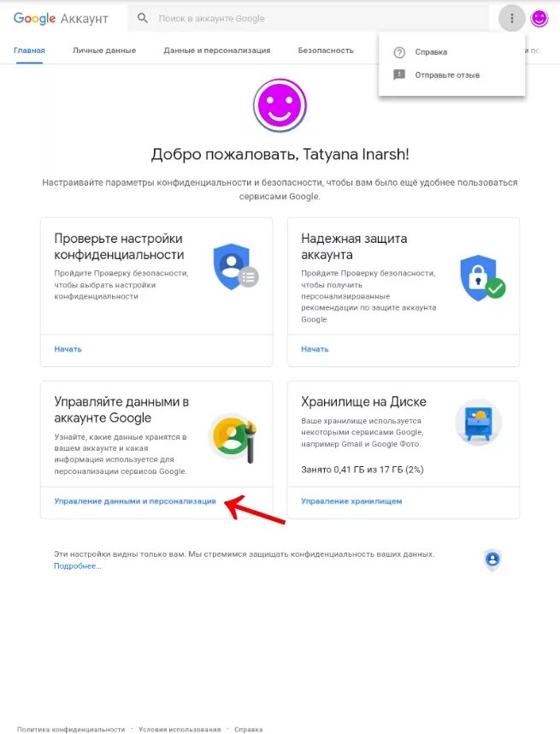This screenshot has height=734, width=560.
Task: Focus the Поиск в аккаунте Google field
Action: (309, 18)
